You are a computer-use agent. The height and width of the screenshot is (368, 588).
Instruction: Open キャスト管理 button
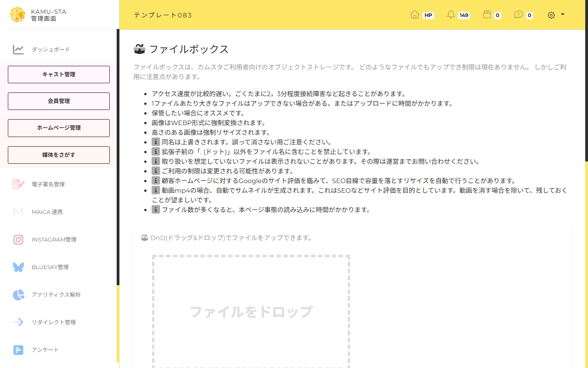click(x=59, y=75)
